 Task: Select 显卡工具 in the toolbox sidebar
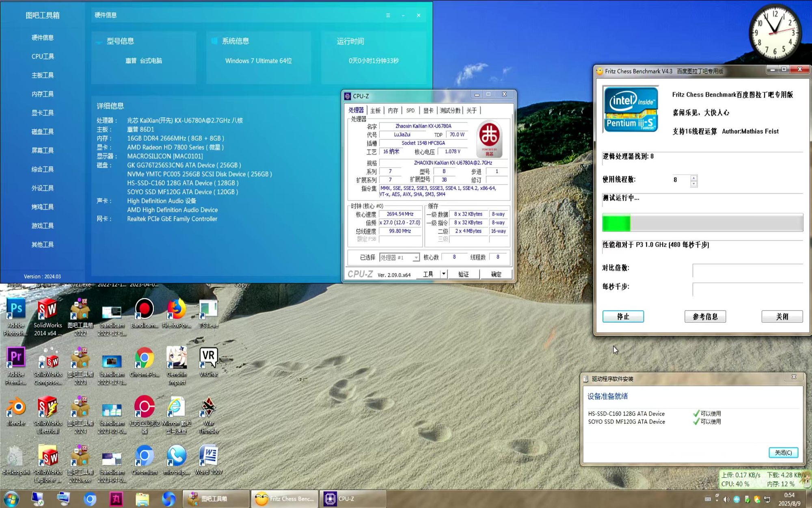click(43, 113)
